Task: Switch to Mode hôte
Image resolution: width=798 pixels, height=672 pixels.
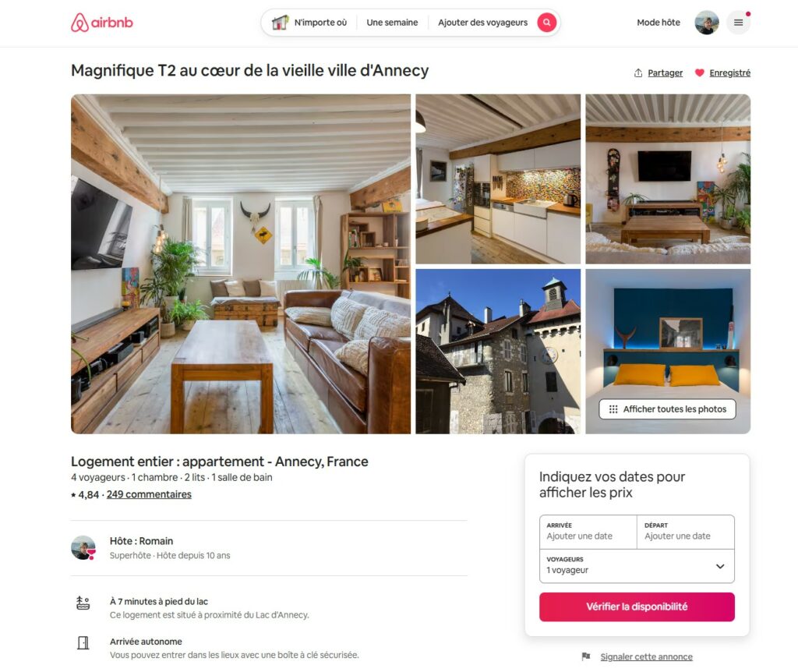Action: 658,23
